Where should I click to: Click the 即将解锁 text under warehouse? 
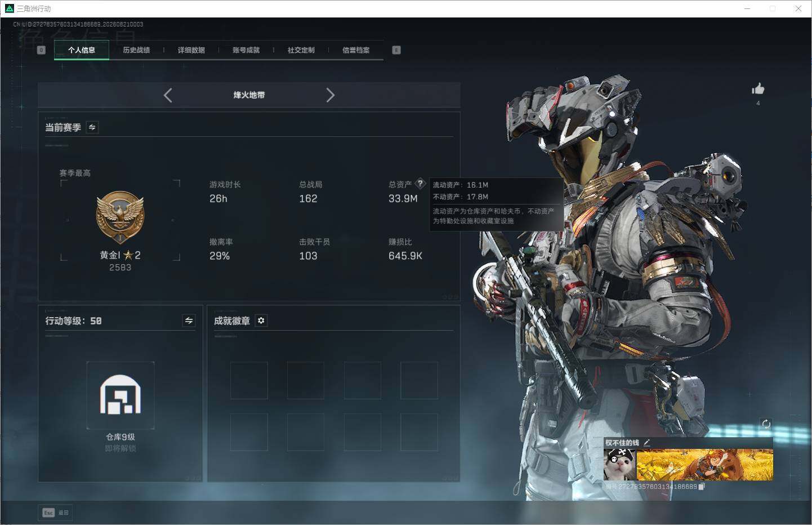click(x=121, y=448)
